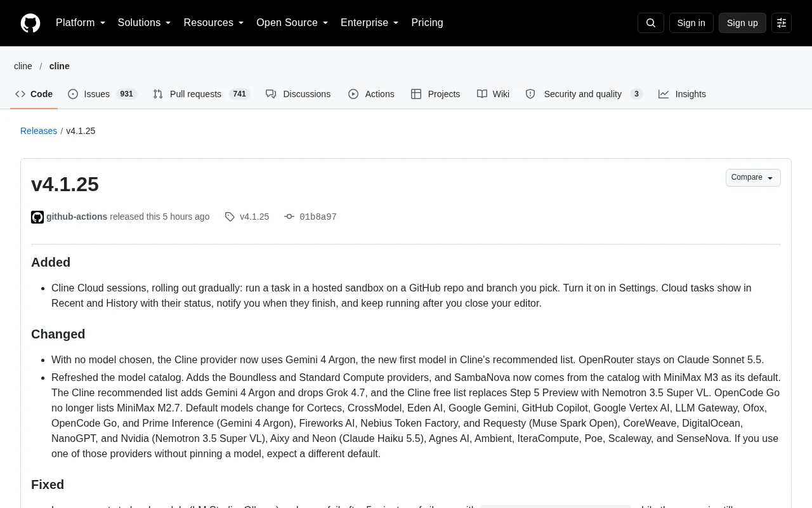Click the Security count 3 badge
Viewport: 812px width, 508px height.
pos(636,94)
